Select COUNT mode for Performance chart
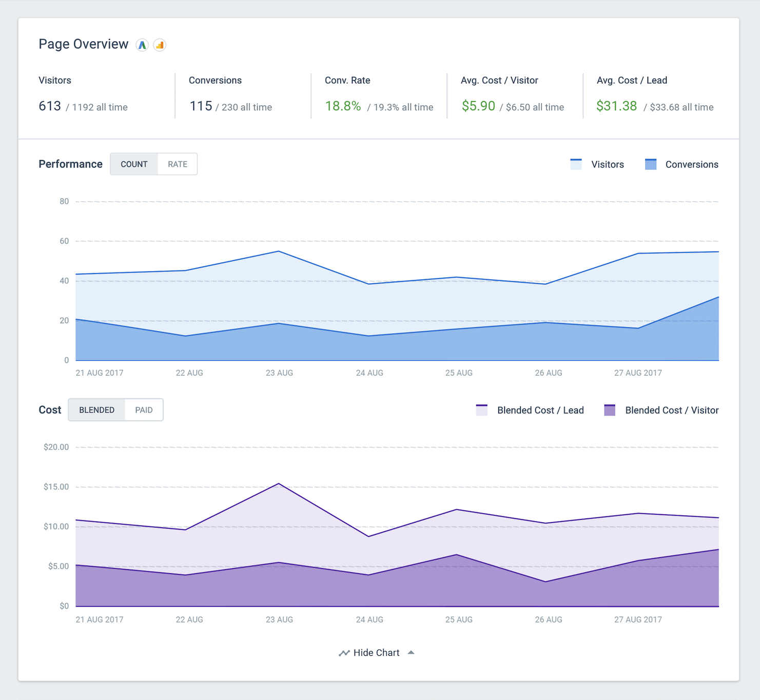 tap(134, 164)
